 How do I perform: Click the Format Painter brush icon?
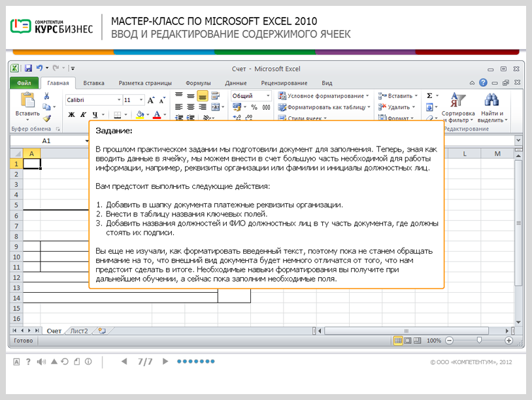coord(47,118)
